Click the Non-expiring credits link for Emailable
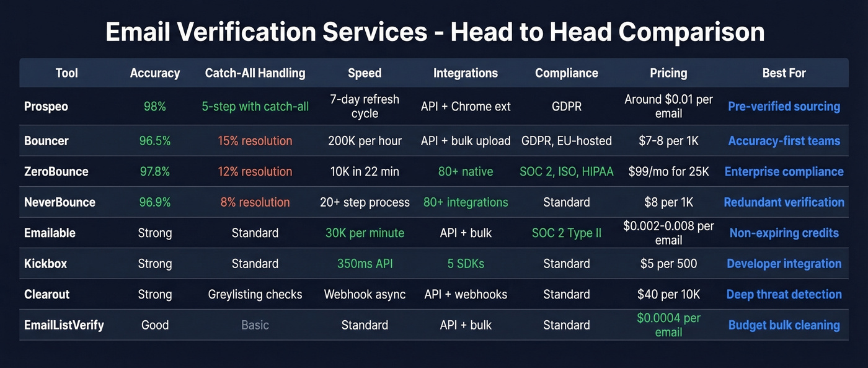This screenshot has height=368, width=868. (784, 233)
